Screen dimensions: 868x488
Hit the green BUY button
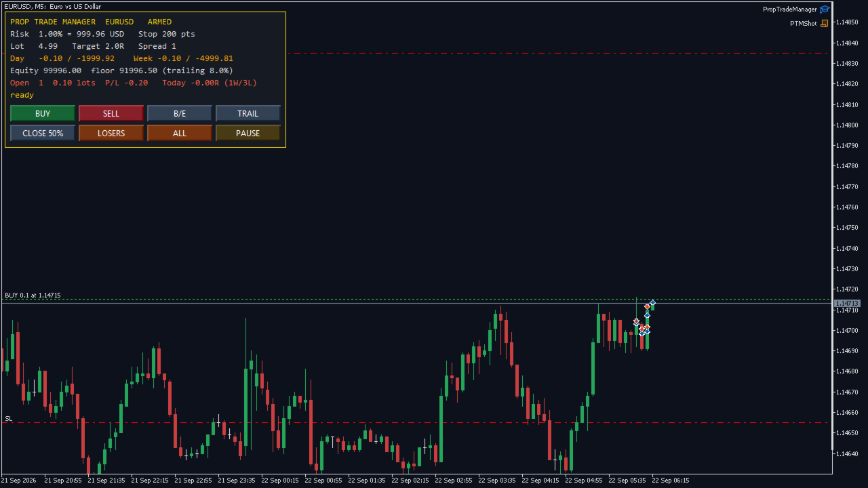point(43,114)
